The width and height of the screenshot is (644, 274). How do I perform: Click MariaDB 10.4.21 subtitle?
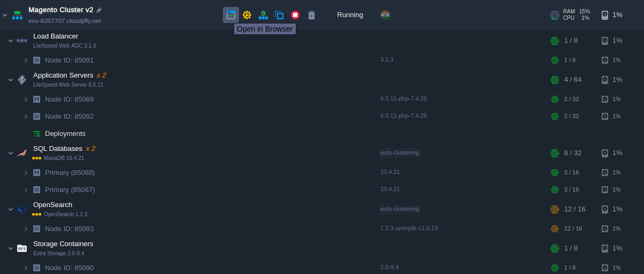point(64,158)
